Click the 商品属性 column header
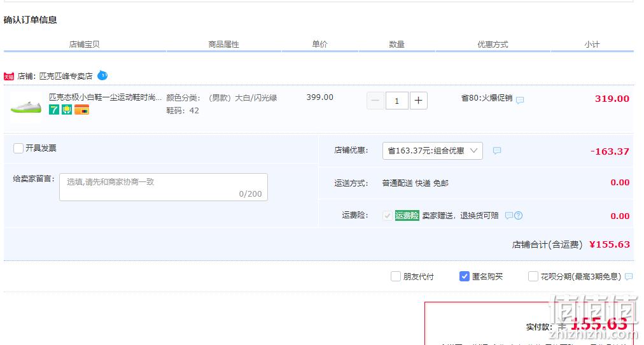The height and width of the screenshot is (345, 644). click(223, 45)
